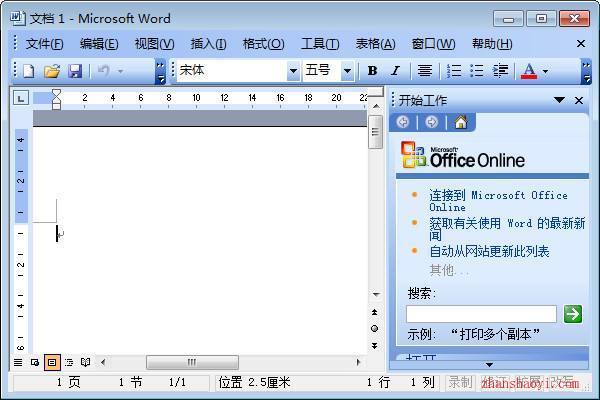Click 连接到 Microsoft Office Online link

[498, 201]
